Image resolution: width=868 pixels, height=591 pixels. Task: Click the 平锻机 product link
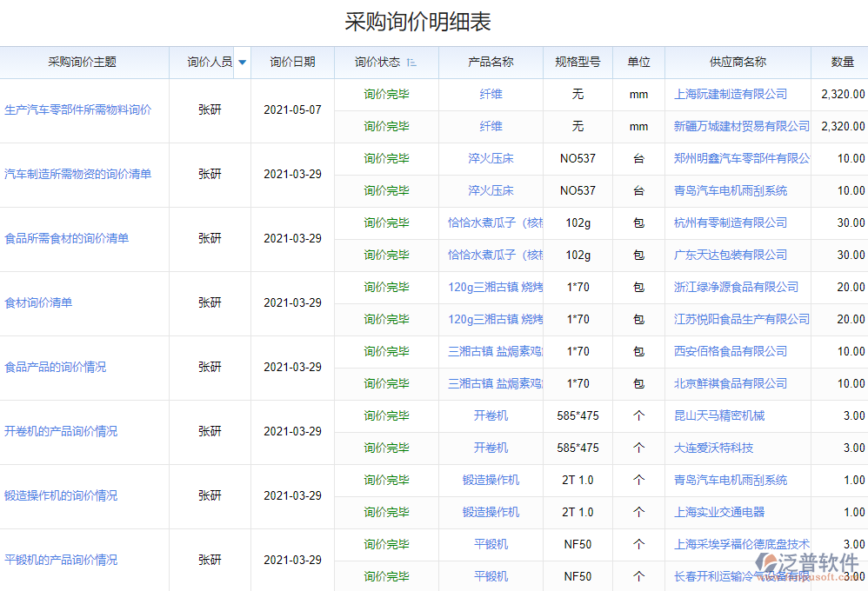point(491,544)
